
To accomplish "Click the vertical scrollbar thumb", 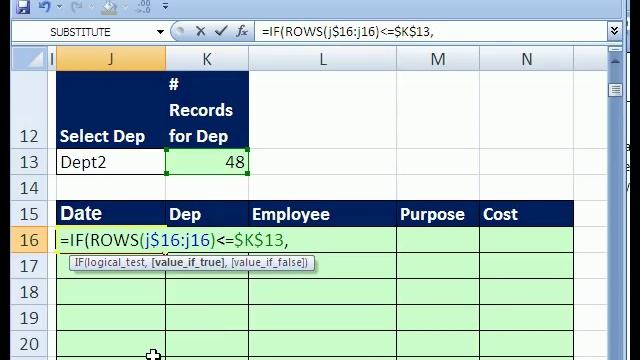I will pos(615,90).
